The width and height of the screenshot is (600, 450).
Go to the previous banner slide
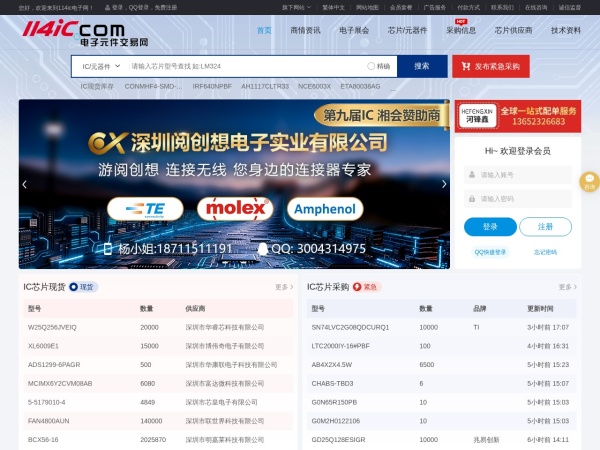25,184
